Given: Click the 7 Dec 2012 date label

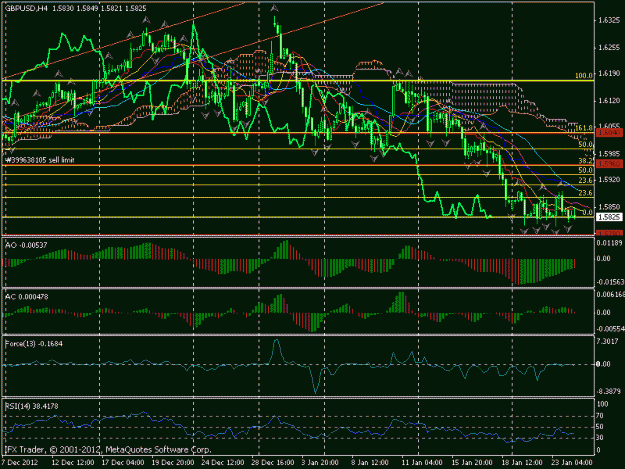Looking at the screenshot, I should pyautogui.click(x=20, y=463).
